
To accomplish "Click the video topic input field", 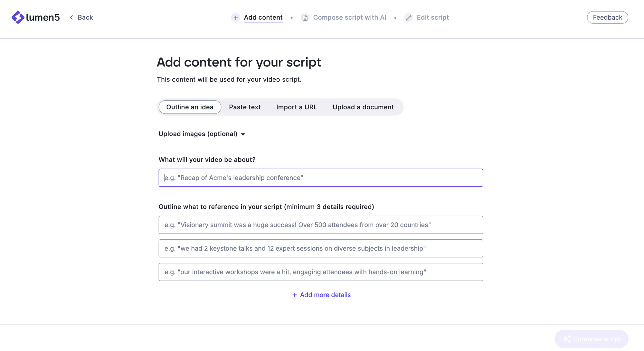I will tap(321, 178).
